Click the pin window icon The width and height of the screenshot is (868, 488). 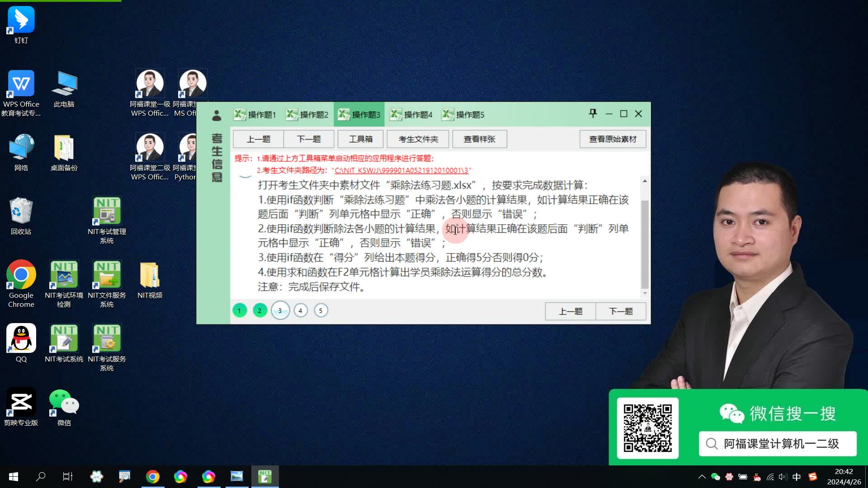[x=593, y=113]
